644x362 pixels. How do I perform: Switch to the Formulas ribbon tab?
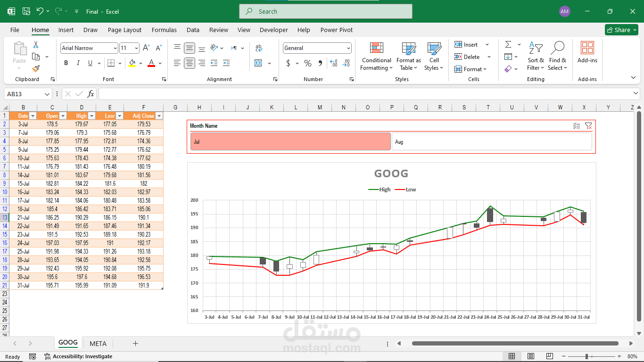164,30
